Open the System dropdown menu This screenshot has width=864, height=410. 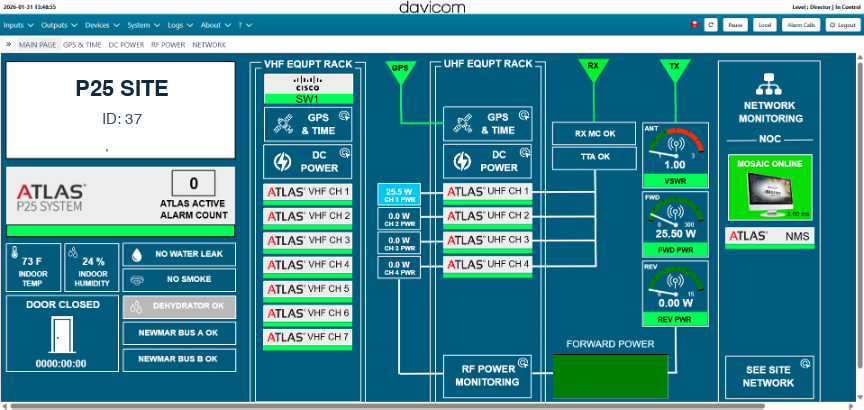pos(144,25)
